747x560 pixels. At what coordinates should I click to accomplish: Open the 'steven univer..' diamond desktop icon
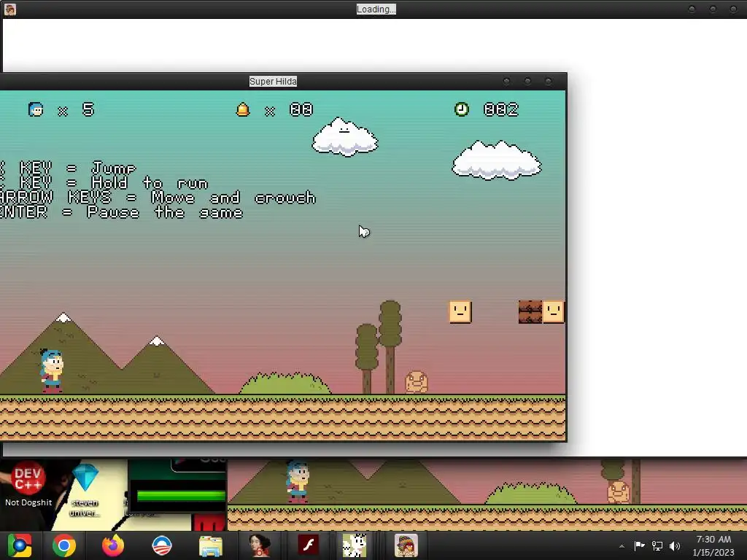pyautogui.click(x=85, y=489)
